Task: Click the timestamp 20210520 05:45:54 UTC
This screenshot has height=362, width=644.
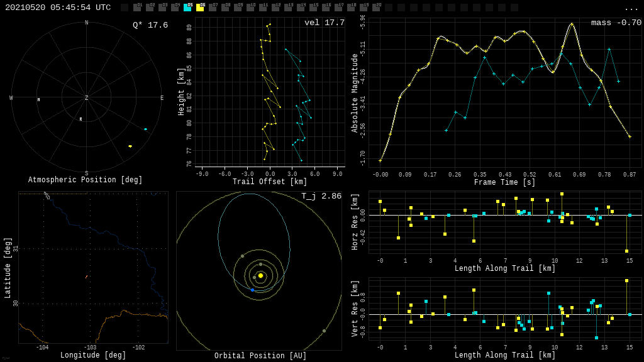Action: tap(58, 8)
